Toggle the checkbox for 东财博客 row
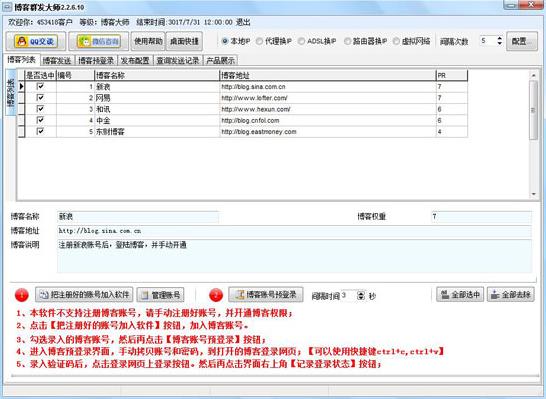Screen dimensions: 546x399 click(40, 131)
